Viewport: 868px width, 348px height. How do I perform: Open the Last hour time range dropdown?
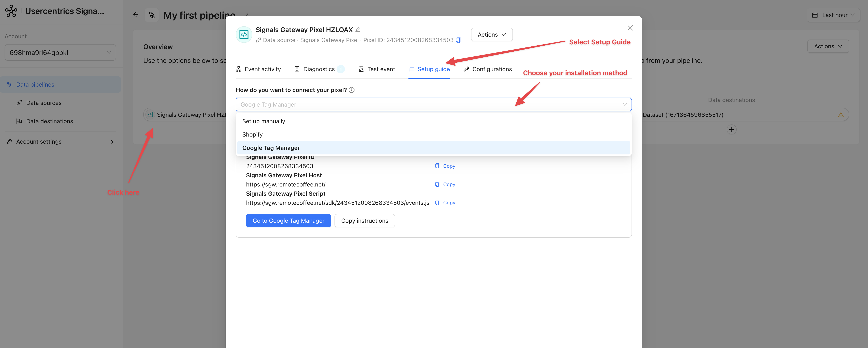click(833, 15)
